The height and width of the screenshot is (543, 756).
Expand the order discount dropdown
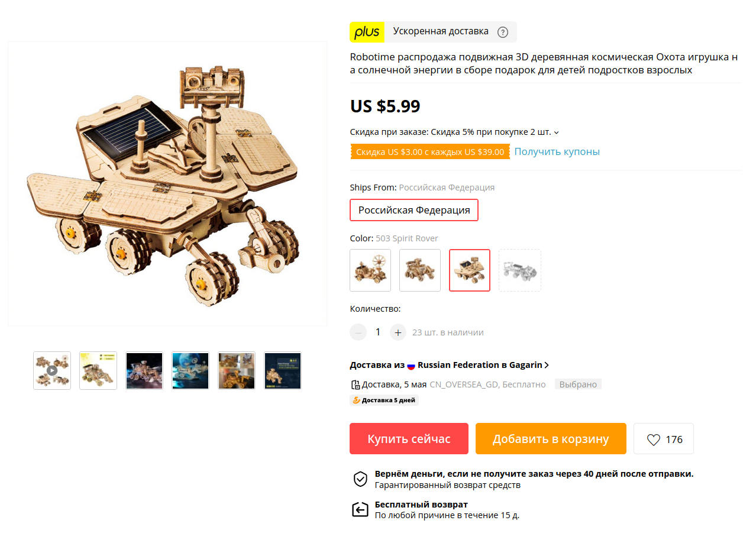[556, 132]
